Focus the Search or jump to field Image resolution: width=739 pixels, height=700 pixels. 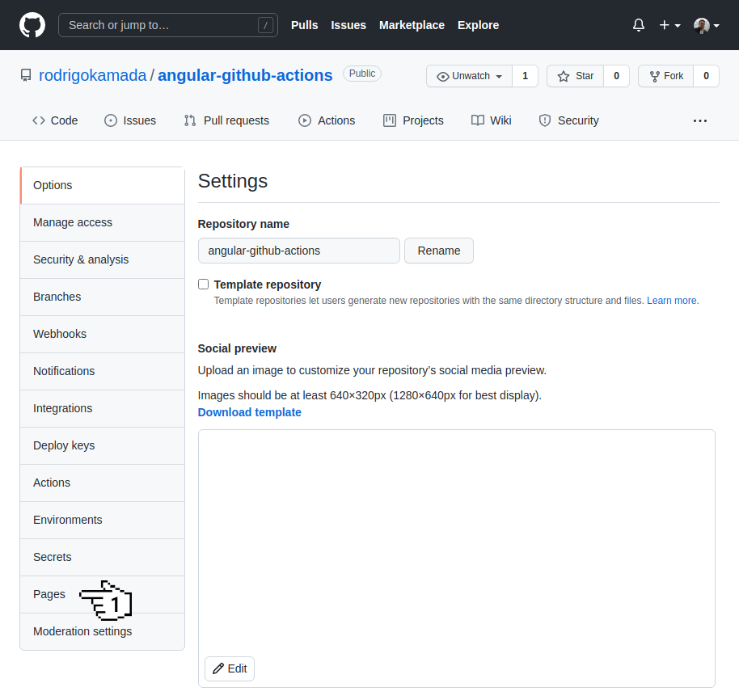[168, 25]
